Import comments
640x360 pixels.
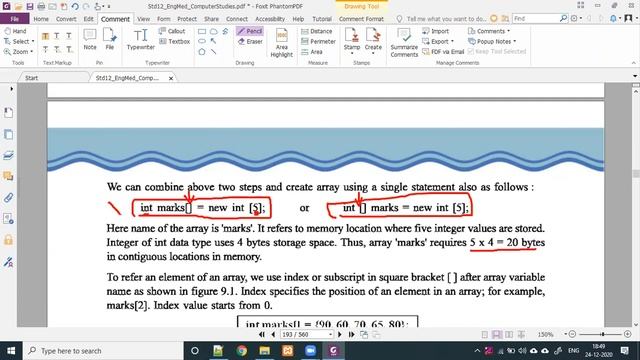(x=435, y=31)
